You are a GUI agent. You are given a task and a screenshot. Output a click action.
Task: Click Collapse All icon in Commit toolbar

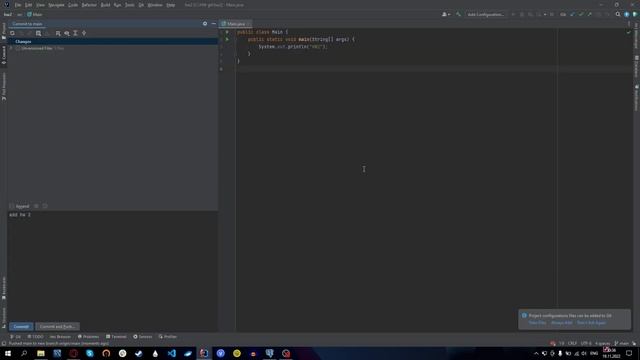84,33
